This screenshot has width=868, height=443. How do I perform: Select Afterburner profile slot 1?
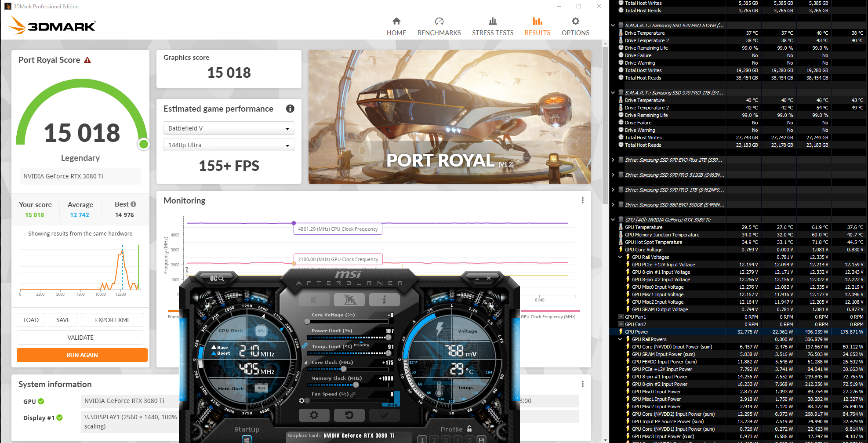(x=422, y=439)
